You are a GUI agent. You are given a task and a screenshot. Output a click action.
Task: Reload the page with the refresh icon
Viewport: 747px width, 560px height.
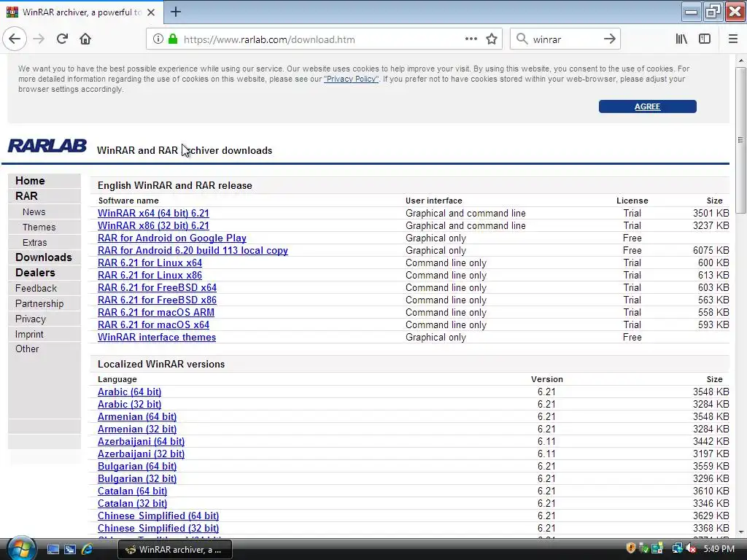click(62, 39)
